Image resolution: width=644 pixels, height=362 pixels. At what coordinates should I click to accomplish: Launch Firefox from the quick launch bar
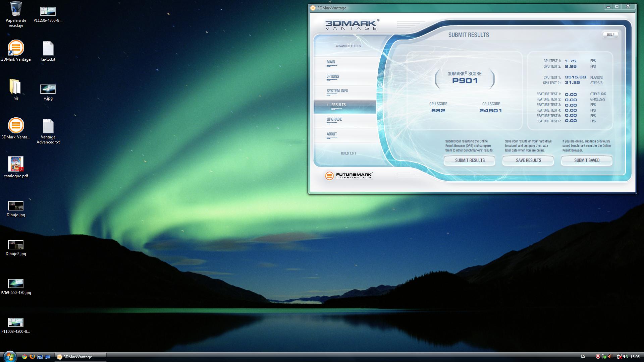[32, 357]
